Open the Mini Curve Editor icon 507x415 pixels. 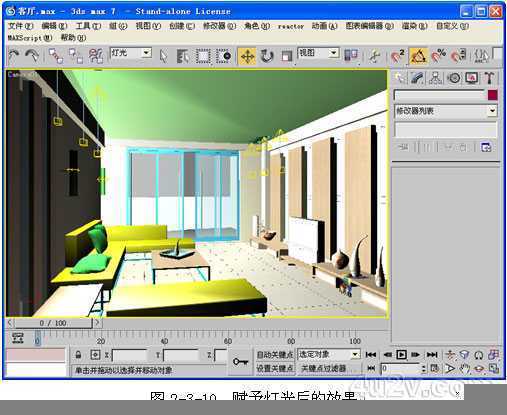pos(18,338)
